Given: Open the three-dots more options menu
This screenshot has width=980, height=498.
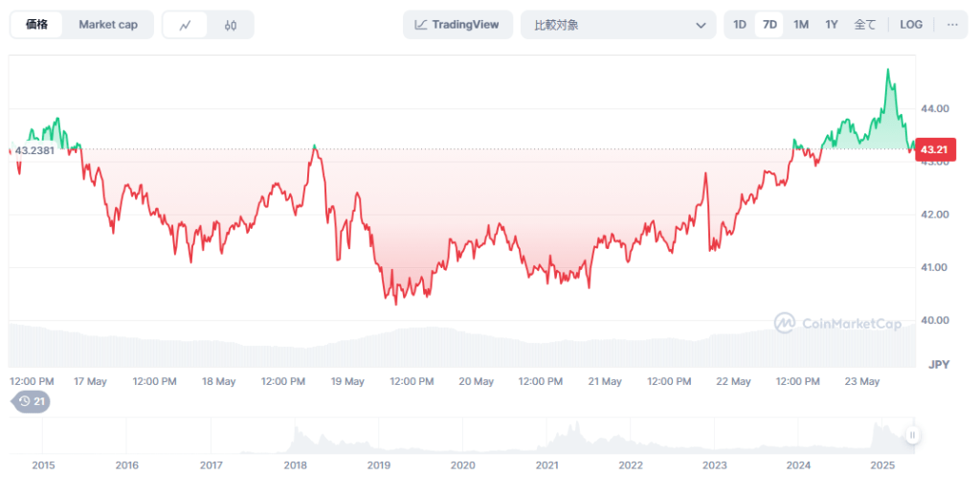Looking at the screenshot, I should (952, 25).
